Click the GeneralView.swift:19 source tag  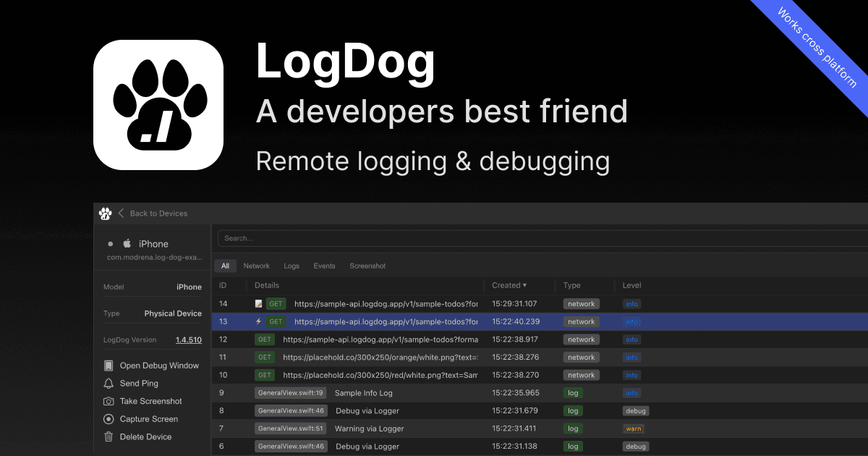click(x=291, y=393)
